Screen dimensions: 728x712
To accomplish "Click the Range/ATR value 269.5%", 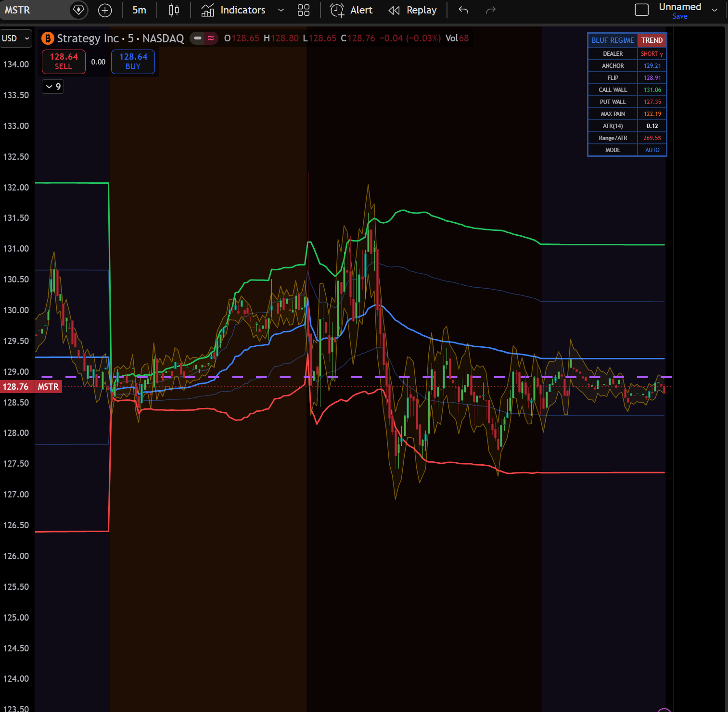I will tap(652, 138).
